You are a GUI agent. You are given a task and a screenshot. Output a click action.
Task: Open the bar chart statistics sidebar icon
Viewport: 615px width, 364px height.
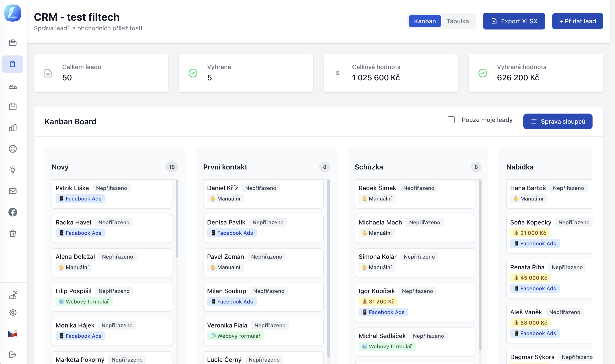13,128
